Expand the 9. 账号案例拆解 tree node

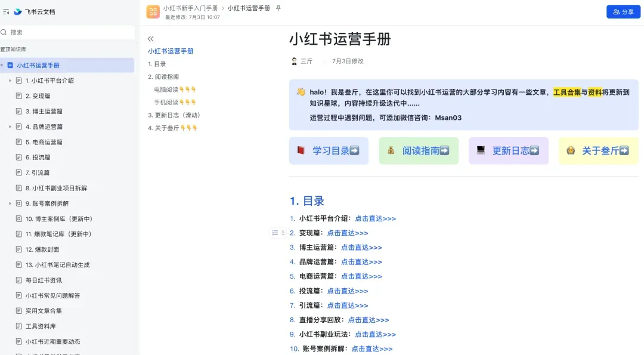point(10,203)
